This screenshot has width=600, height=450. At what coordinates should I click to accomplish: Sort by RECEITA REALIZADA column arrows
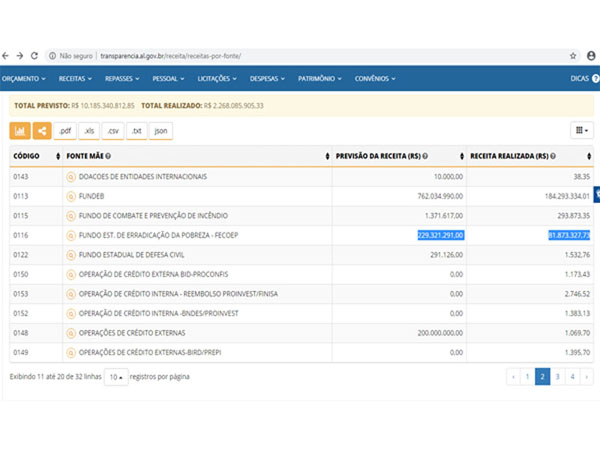coord(589,156)
